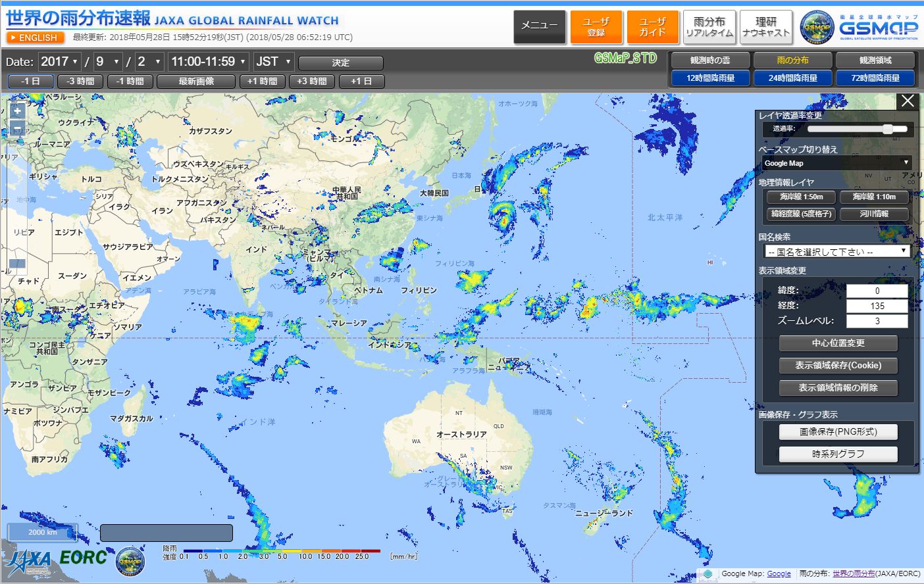Toggle the 観測領域 observation area layer

click(x=875, y=61)
